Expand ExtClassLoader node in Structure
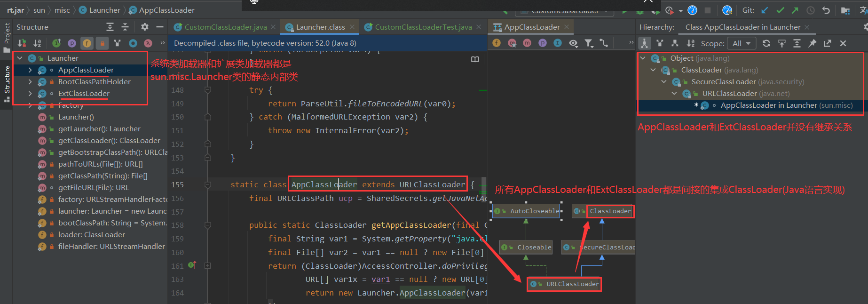Image resolution: width=868 pixels, height=304 pixels. (x=30, y=94)
